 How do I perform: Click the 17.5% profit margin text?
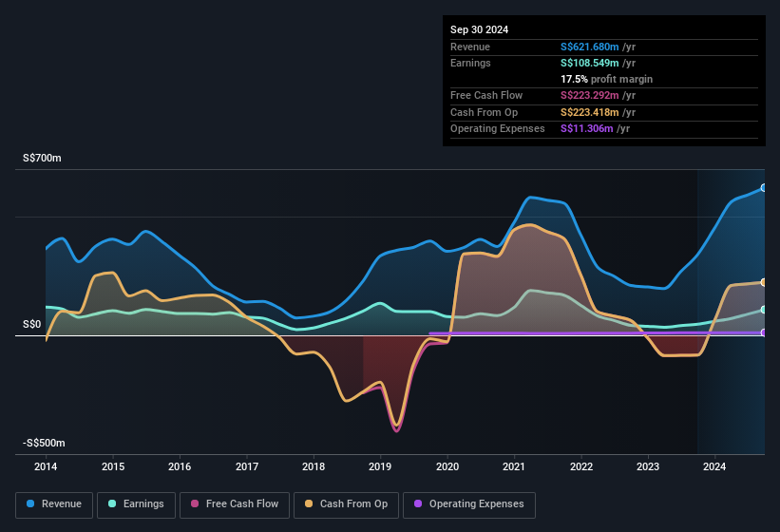[x=607, y=79]
